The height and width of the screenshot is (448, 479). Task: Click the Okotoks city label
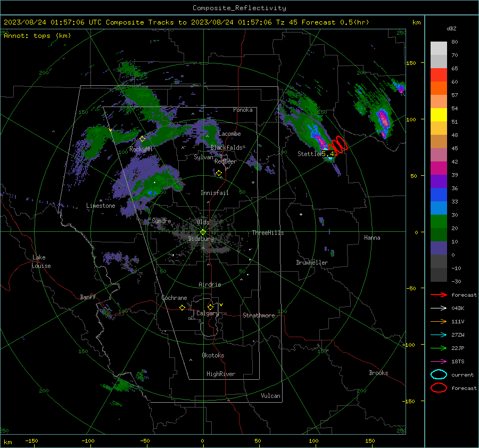pyautogui.click(x=213, y=355)
